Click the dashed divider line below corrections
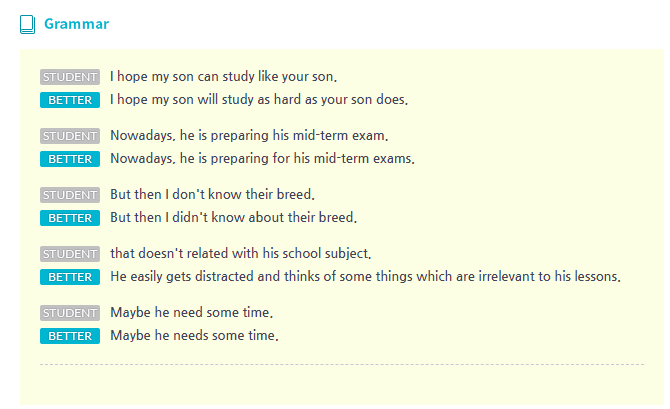This screenshot has width=670, height=409. [342, 365]
